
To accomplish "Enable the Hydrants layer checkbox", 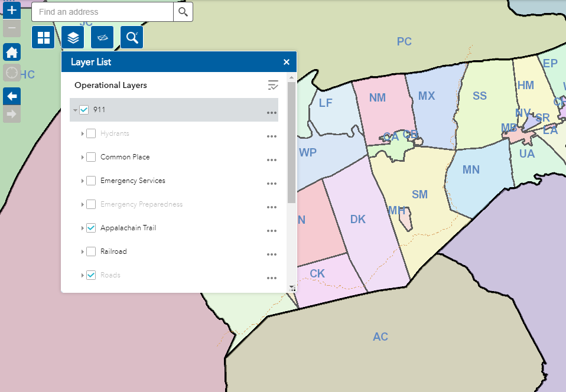I will [91, 133].
